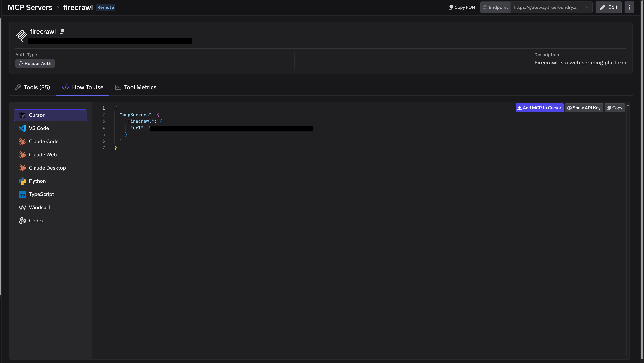The width and height of the screenshot is (644, 363).
Task: Select Python in the client list
Action: [x=50, y=181]
